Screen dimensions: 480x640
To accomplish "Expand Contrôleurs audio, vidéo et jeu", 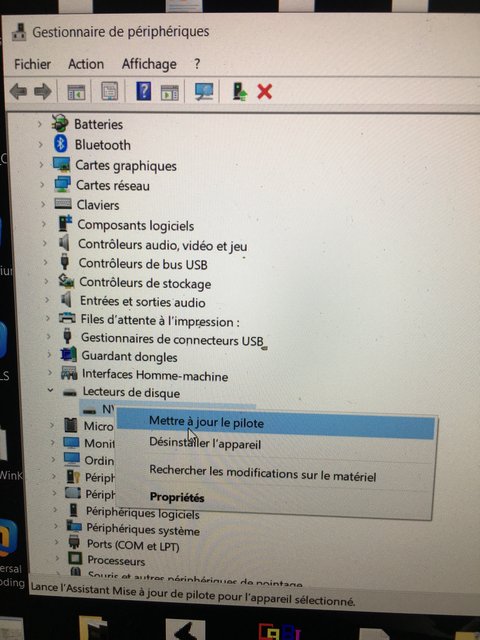I will click(x=44, y=243).
